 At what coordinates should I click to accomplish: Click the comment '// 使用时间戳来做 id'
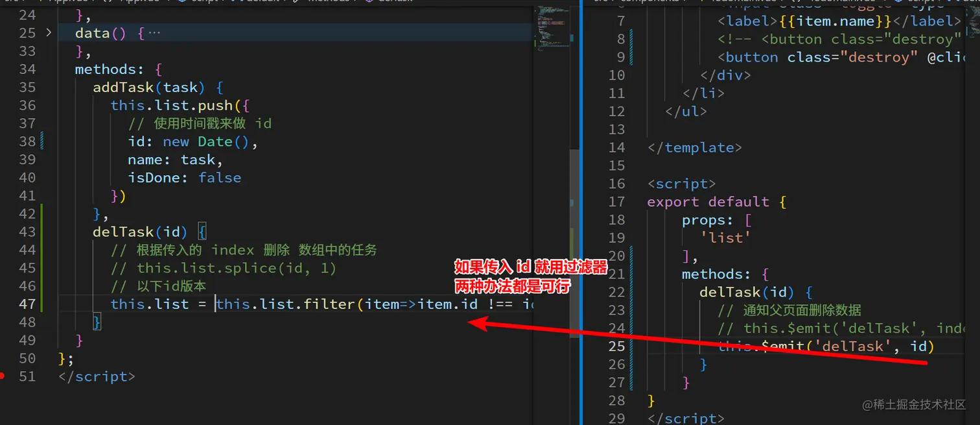point(199,123)
